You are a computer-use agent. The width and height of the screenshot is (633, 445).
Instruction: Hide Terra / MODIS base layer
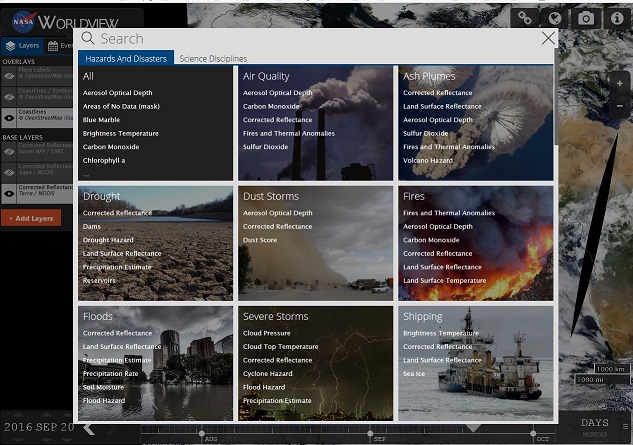9,194
